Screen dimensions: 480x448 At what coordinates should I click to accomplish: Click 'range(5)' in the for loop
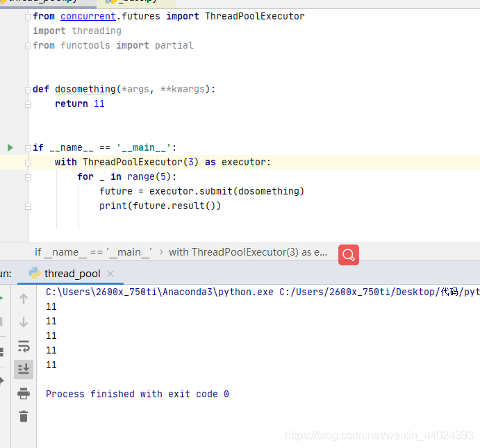point(150,176)
